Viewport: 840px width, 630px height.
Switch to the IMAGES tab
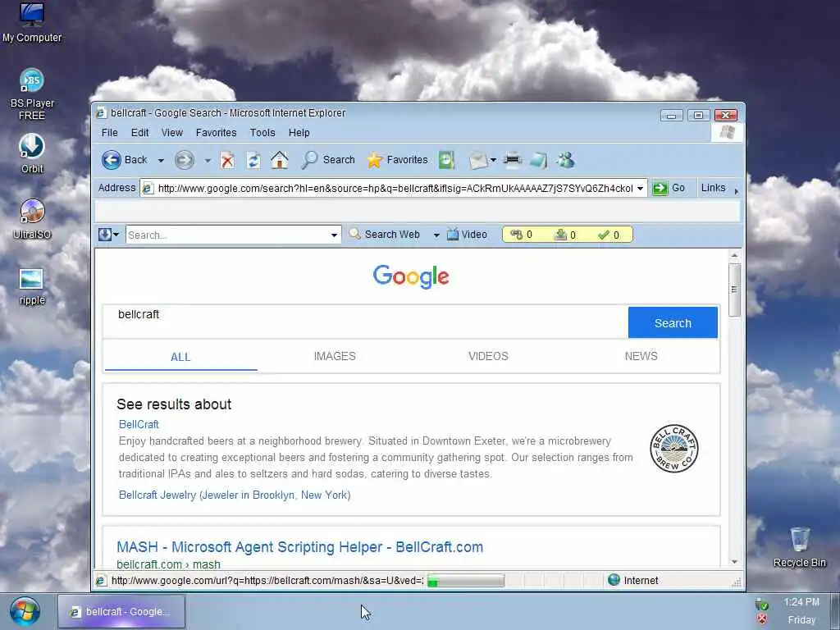(x=335, y=356)
